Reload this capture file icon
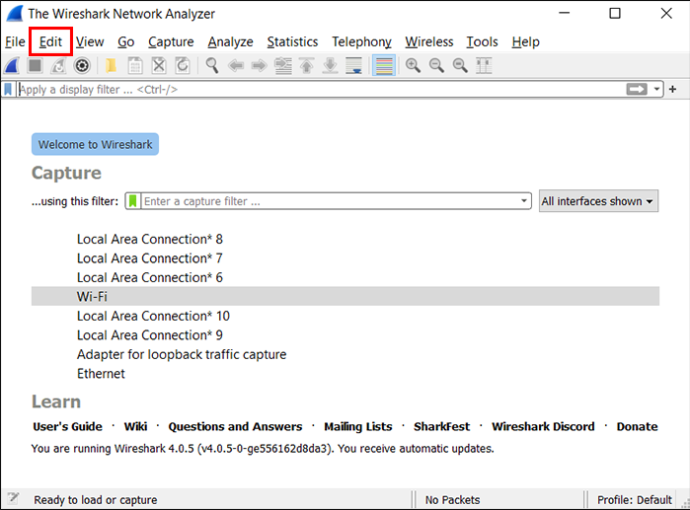This screenshot has height=510, width=690. pos(183,66)
